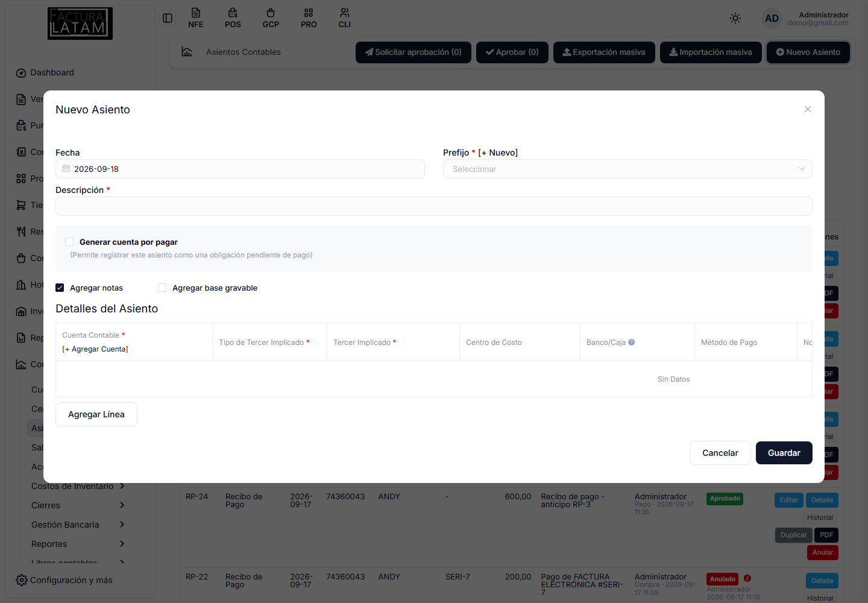Click Editar button in RP-24 row
Image resolution: width=868 pixels, height=603 pixels.
click(788, 500)
